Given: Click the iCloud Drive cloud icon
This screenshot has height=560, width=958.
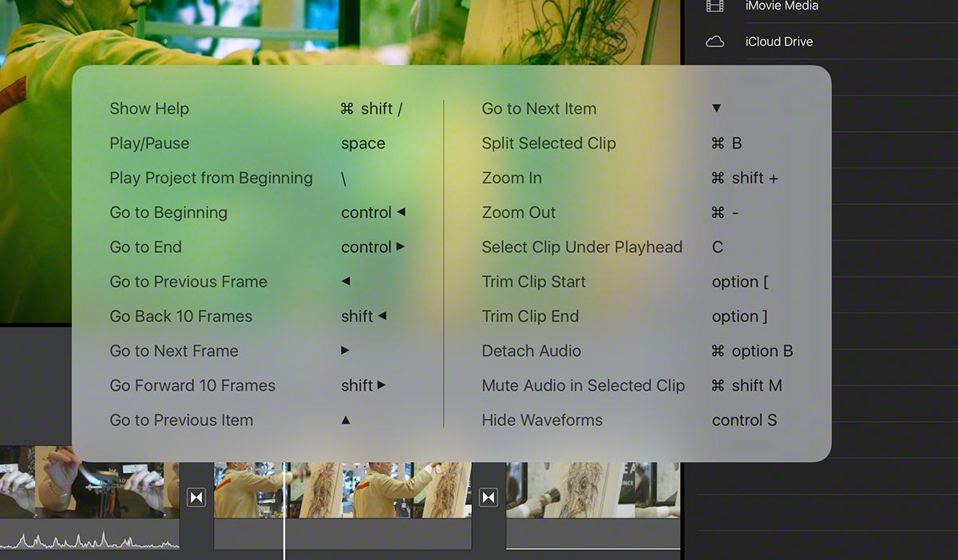Looking at the screenshot, I should 715,41.
